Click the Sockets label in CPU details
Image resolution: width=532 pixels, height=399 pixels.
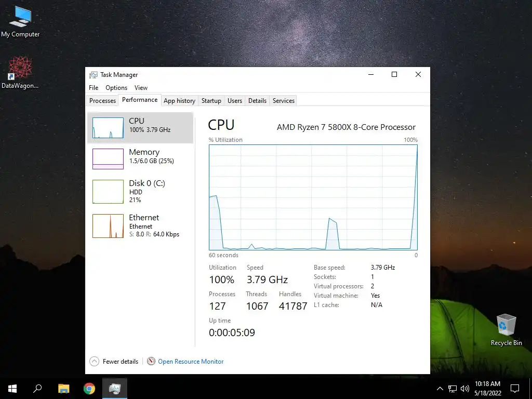325,277
